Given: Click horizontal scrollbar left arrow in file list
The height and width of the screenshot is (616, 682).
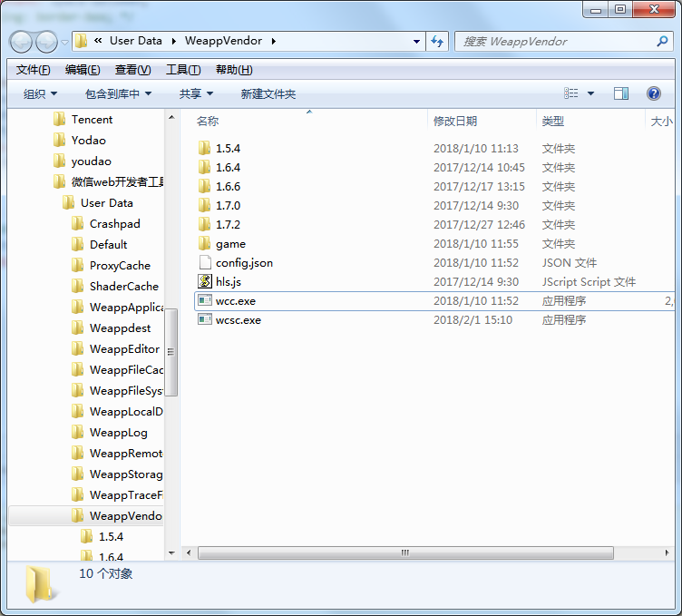Looking at the screenshot, I should tap(189, 552).
